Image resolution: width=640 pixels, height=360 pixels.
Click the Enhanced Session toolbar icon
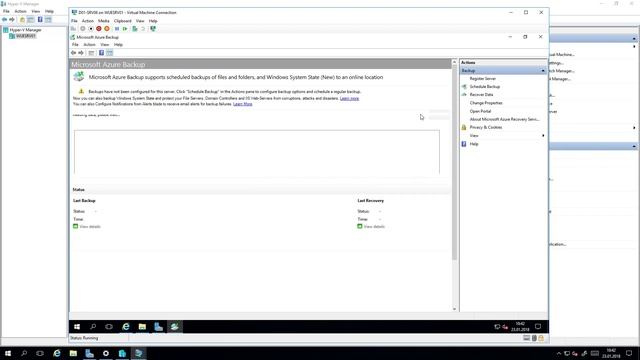click(x=153, y=29)
